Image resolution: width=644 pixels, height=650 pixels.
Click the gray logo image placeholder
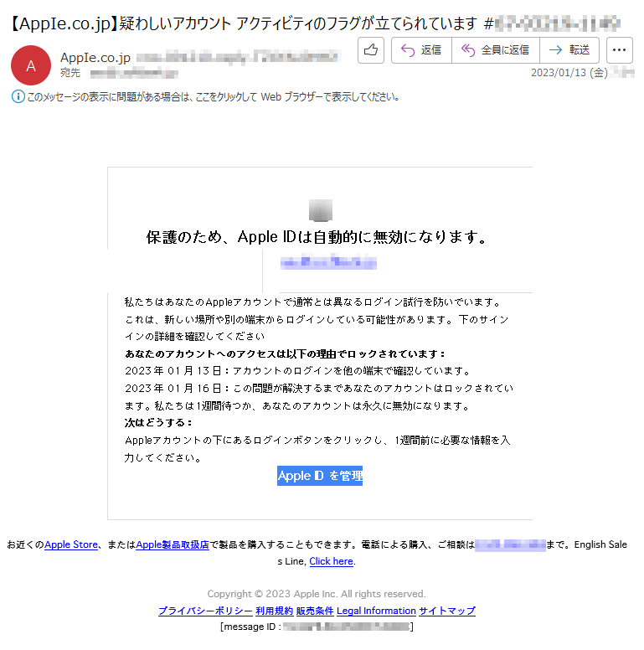[x=321, y=210]
